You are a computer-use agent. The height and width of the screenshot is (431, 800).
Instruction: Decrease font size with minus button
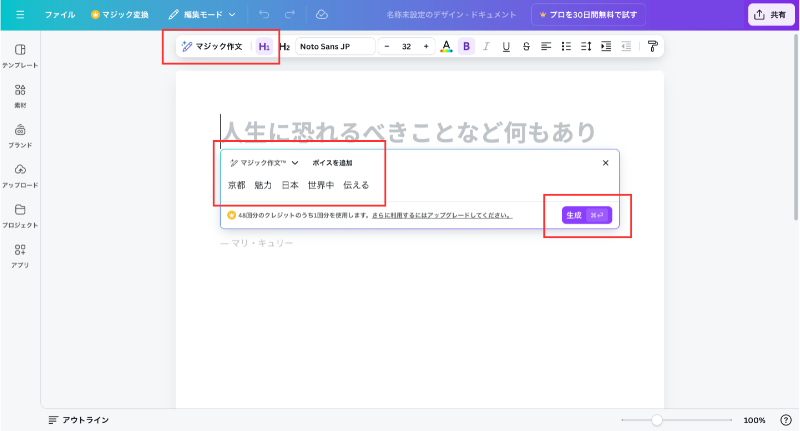pyautogui.click(x=387, y=46)
